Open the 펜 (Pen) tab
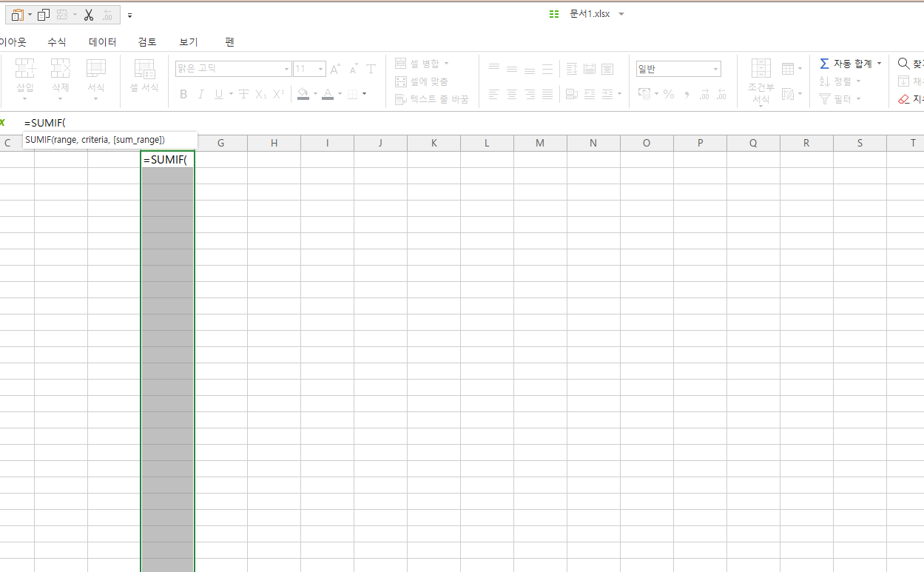 tap(229, 42)
